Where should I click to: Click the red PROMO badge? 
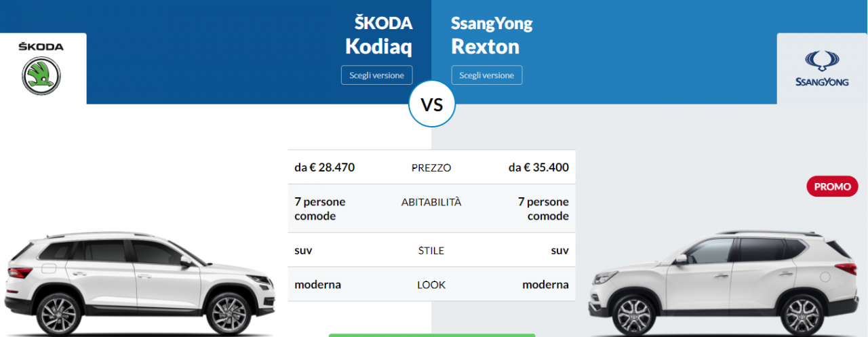pos(832,186)
